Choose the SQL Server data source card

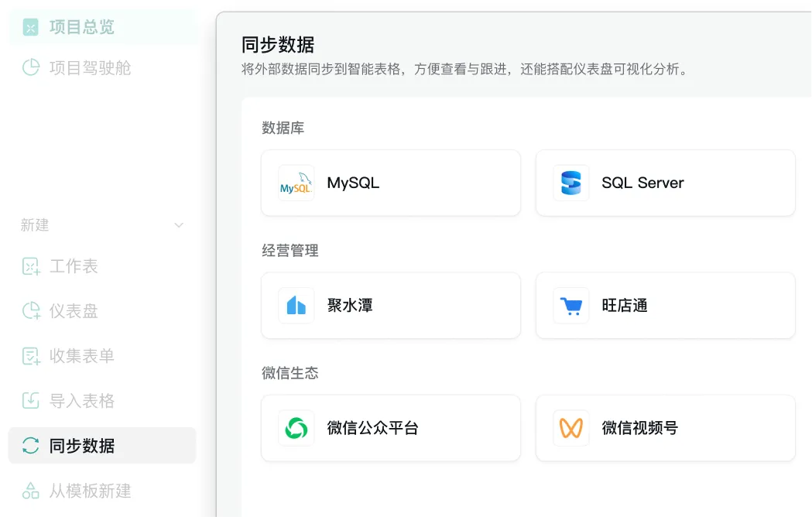pos(665,183)
